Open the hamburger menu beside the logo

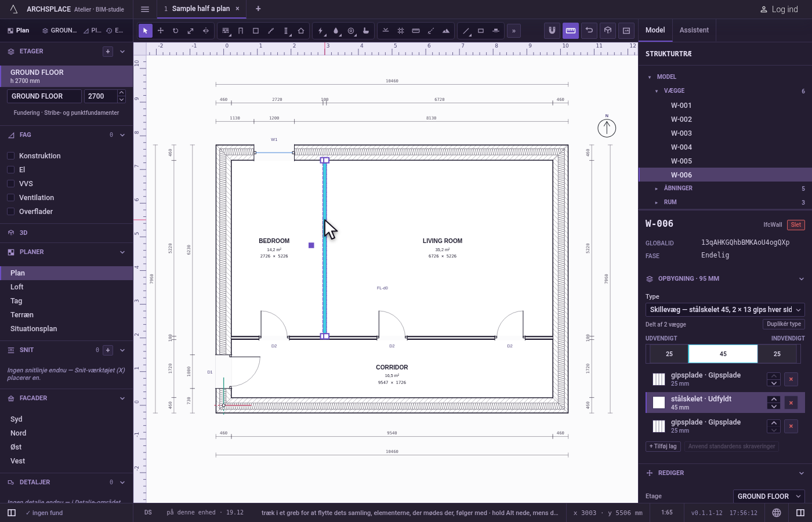pyautogui.click(x=145, y=9)
